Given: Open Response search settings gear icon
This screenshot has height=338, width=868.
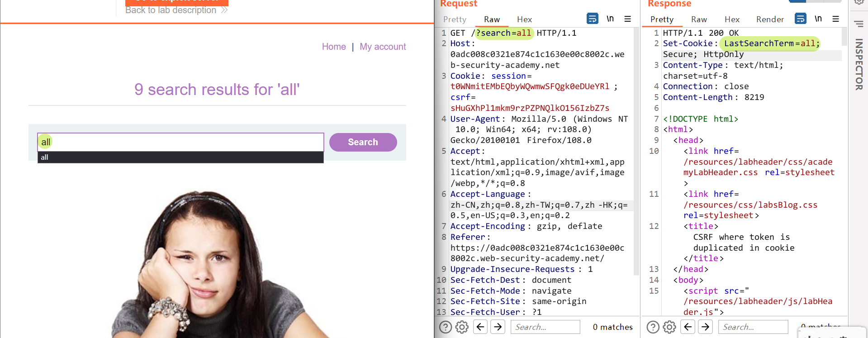Looking at the screenshot, I should click(669, 327).
